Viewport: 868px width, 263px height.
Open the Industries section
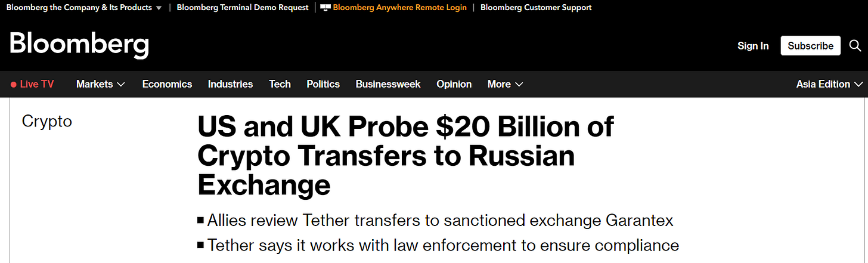230,84
